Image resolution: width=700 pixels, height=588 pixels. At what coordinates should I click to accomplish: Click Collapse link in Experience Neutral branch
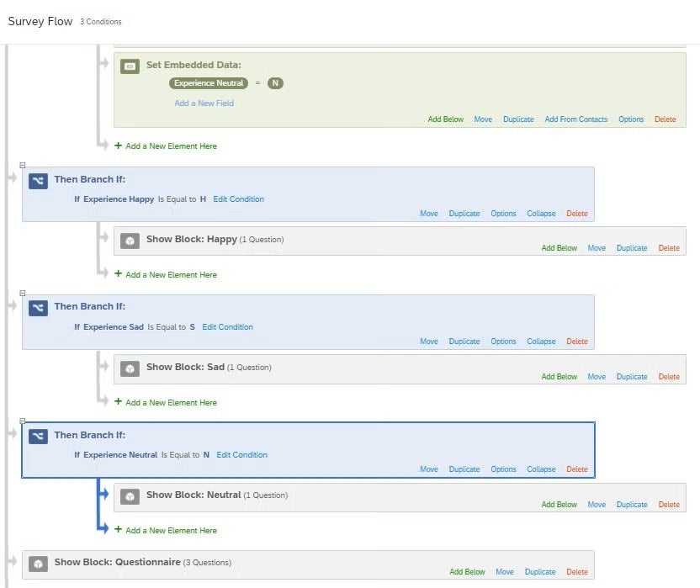point(541,469)
